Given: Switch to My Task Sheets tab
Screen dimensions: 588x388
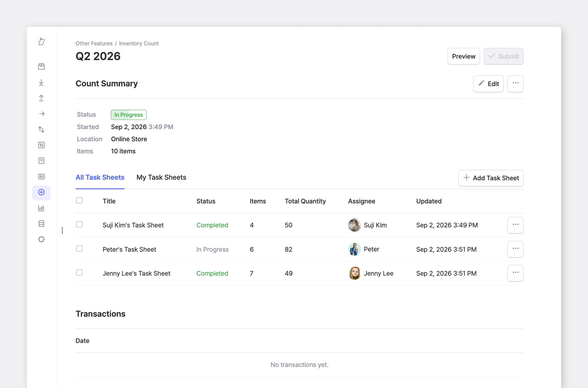Looking at the screenshot, I should pos(161,177).
